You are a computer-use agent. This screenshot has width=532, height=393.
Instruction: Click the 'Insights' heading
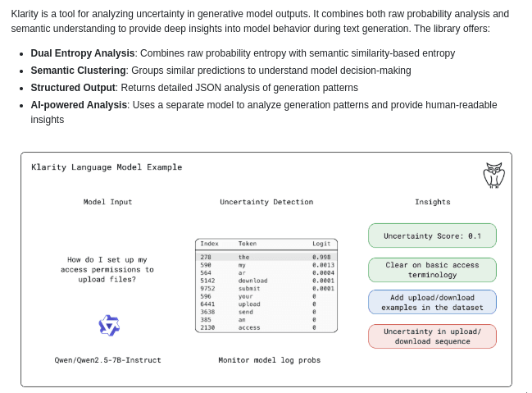[433, 202]
